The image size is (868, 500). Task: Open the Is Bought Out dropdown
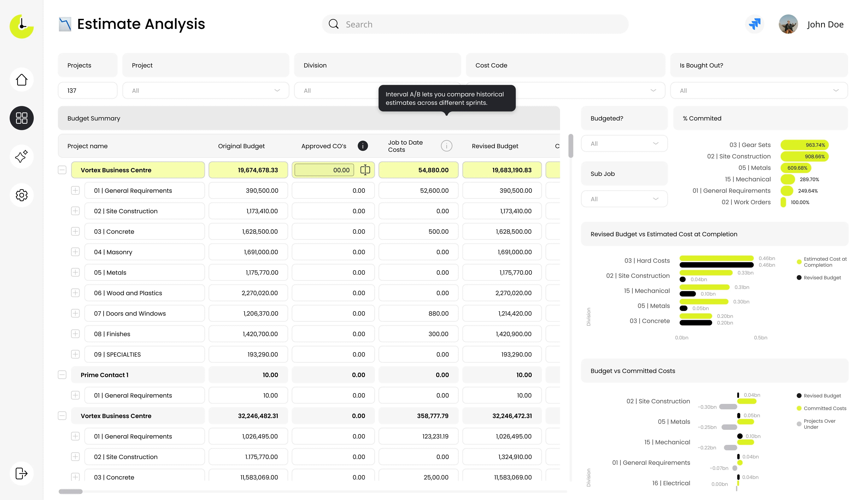(x=759, y=91)
